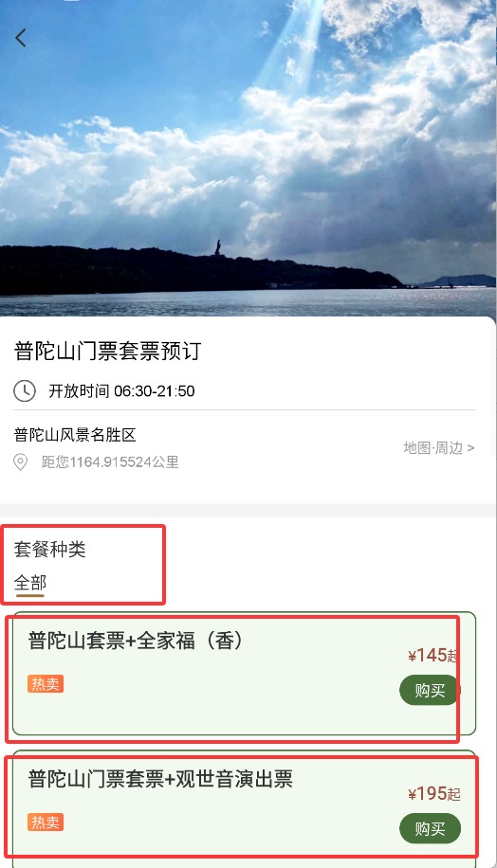This screenshot has width=497, height=868.
Task: Tap the back arrow icon
Action: click(21, 38)
